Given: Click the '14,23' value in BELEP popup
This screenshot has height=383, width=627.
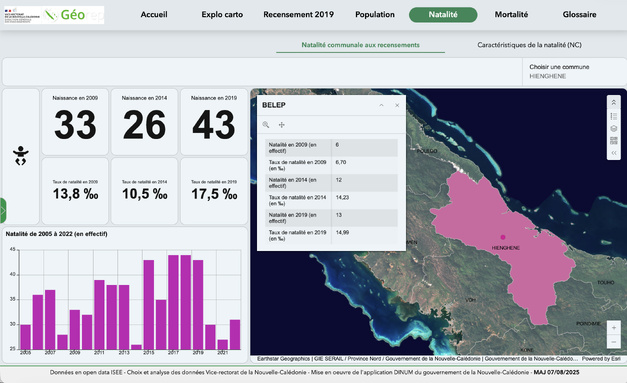Looking at the screenshot, I should (x=342, y=197).
